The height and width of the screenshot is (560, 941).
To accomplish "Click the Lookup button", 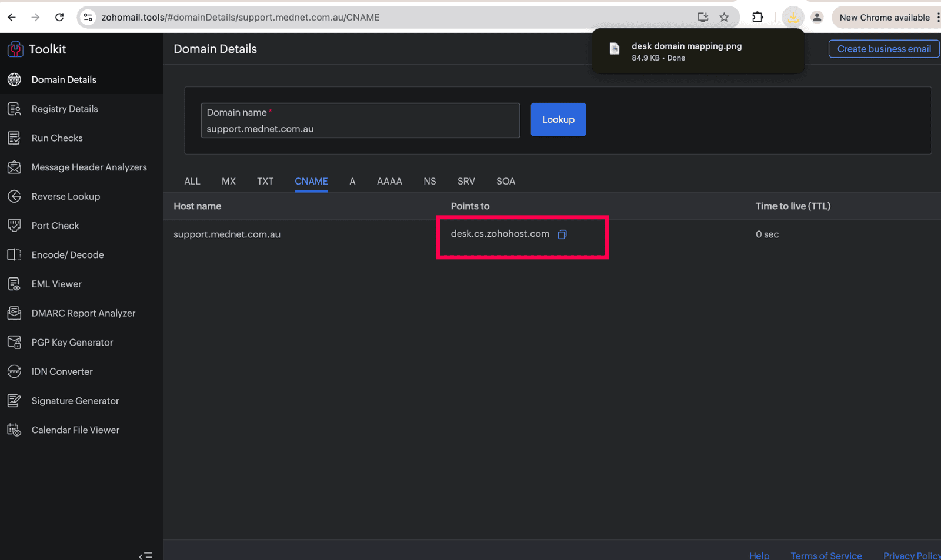I will pyautogui.click(x=558, y=119).
